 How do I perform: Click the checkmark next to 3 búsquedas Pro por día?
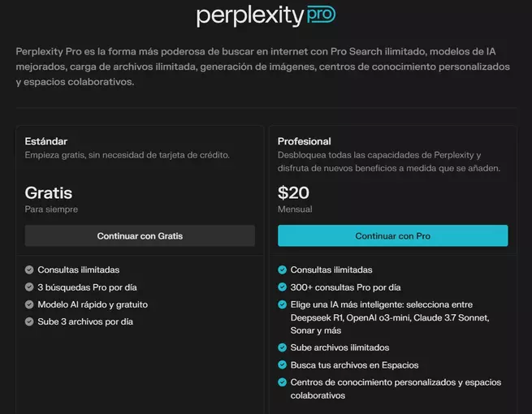pyautogui.click(x=29, y=287)
